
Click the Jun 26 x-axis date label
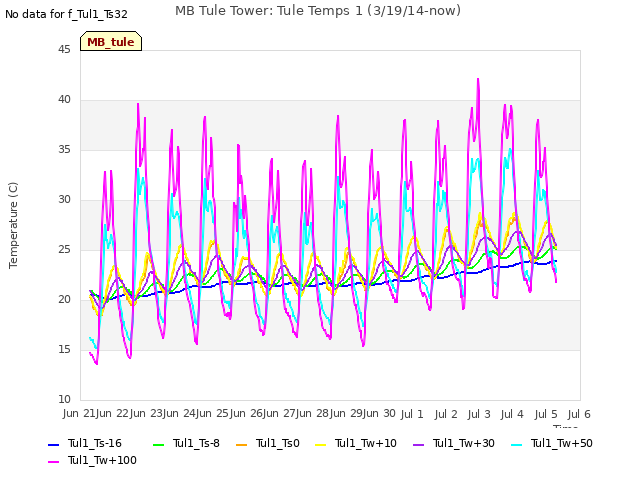(x=246, y=414)
